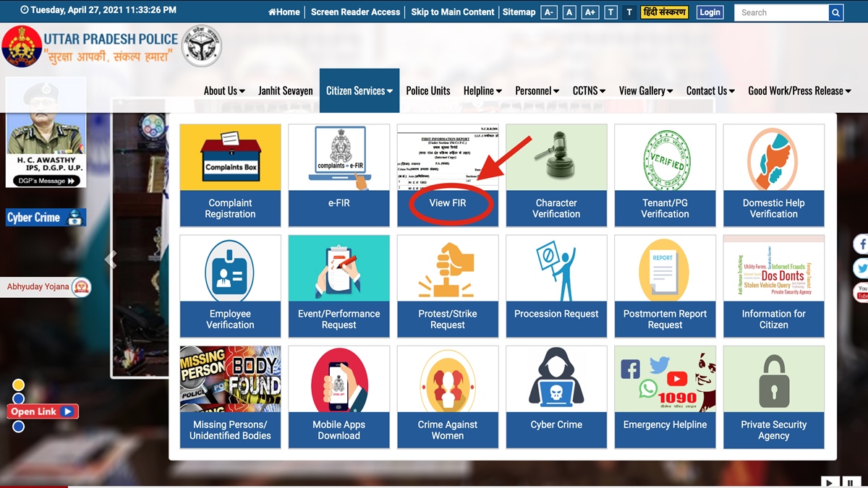Increase font size with A+ button
Image resolution: width=868 pixels, height=488 pixels.
(590, 12)
